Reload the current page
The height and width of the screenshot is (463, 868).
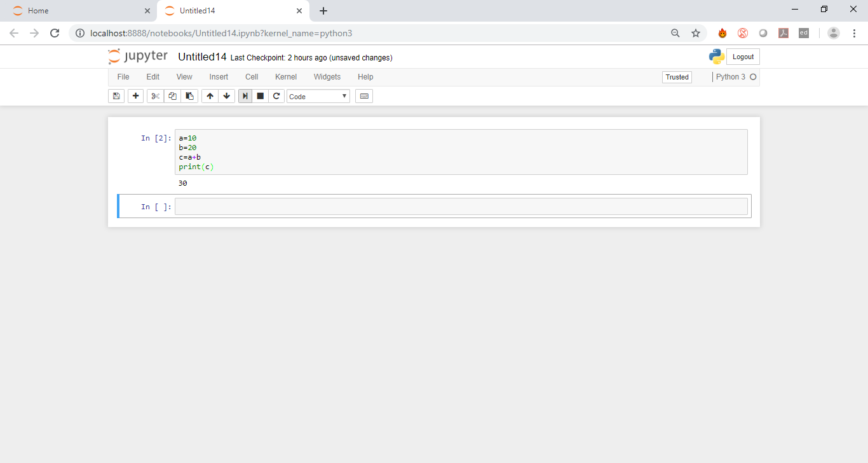click(55, 33)
